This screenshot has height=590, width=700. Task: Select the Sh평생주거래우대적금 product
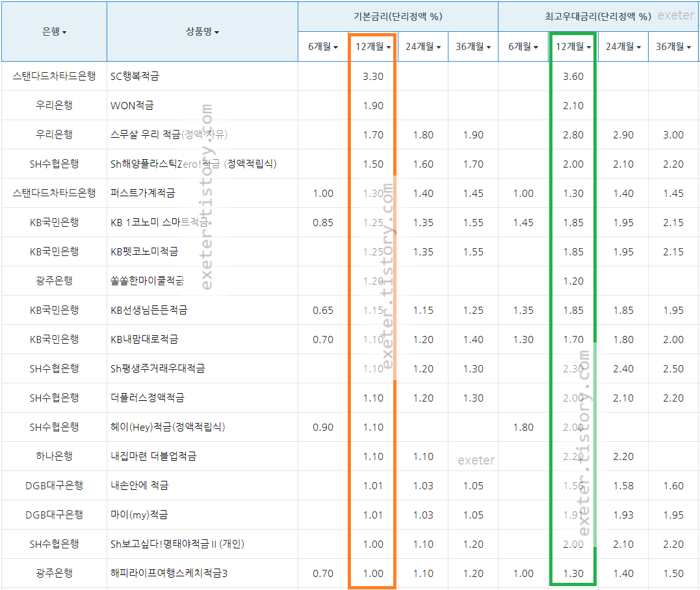158,368
